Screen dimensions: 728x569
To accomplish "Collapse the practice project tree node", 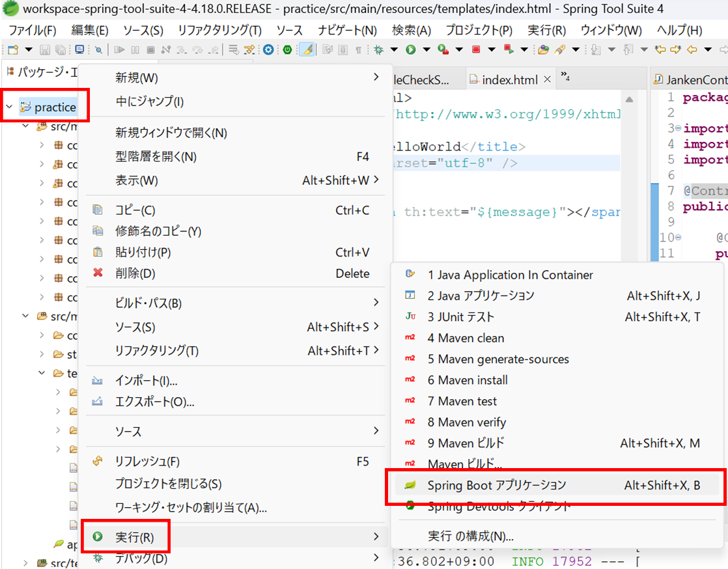I will tap(8, 105).
